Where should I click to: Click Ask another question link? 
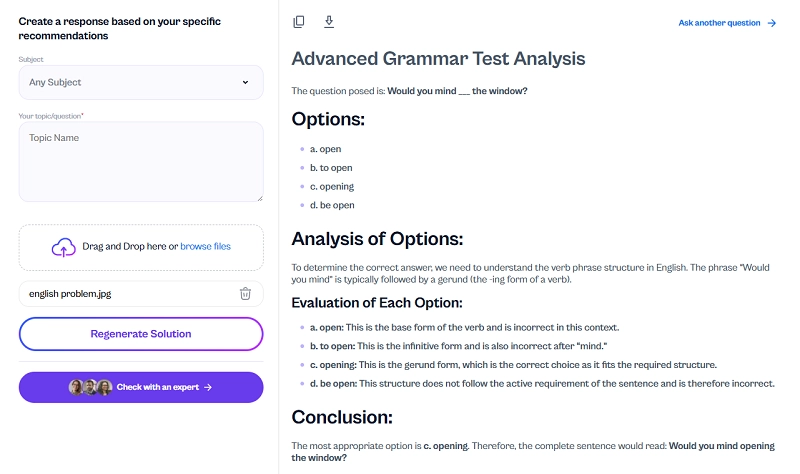tap(719, 23)
